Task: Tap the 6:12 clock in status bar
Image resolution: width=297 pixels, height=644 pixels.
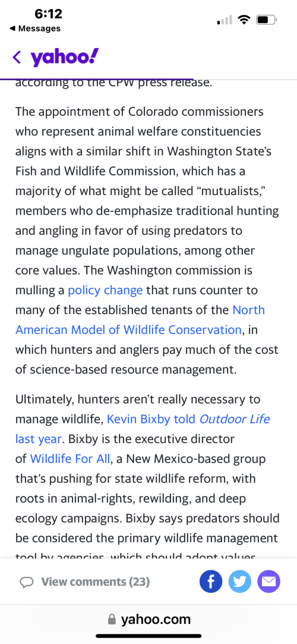Action: (48, 14)
